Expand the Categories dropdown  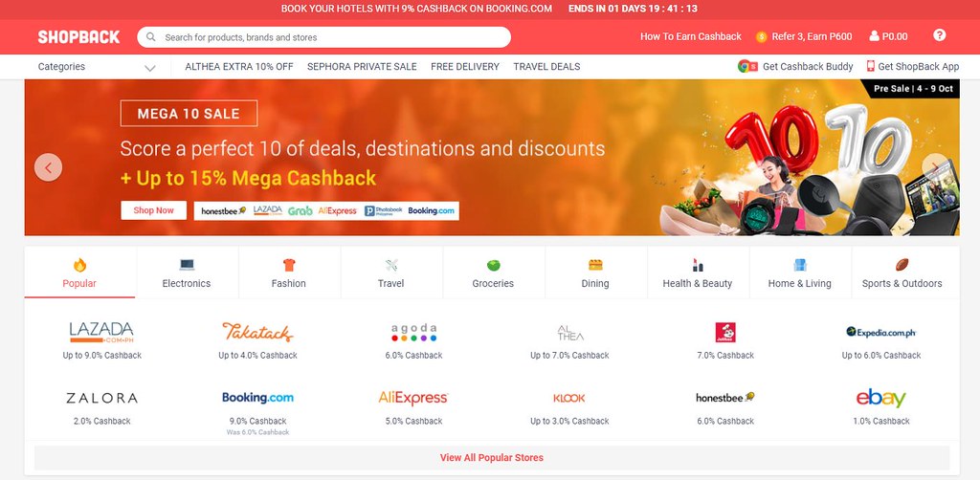97,67
